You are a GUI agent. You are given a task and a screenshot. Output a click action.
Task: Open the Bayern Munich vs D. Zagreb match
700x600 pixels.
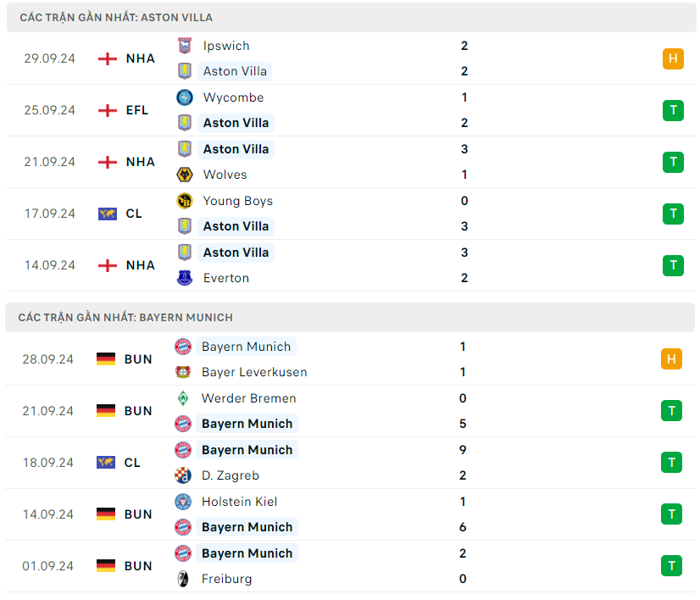(x=339, y=463)
